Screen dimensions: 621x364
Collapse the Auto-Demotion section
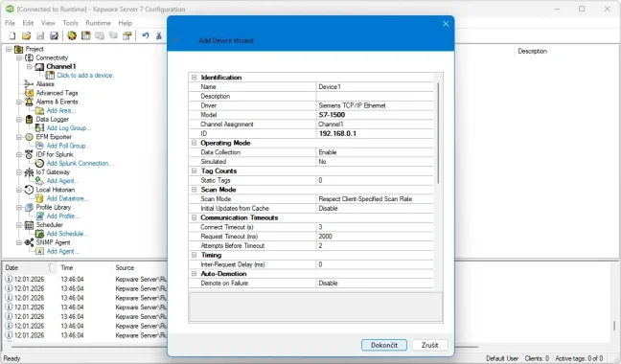194,274
